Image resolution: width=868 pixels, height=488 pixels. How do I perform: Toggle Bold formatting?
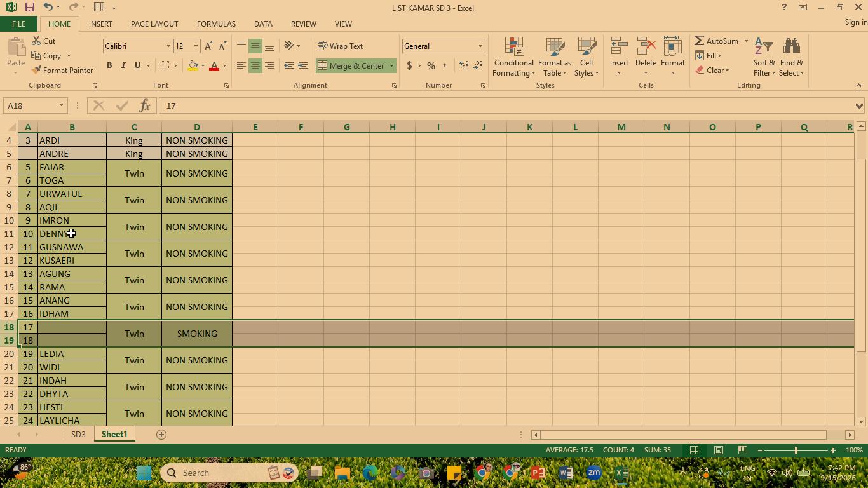pyautogui.click(x=109, y=65)
